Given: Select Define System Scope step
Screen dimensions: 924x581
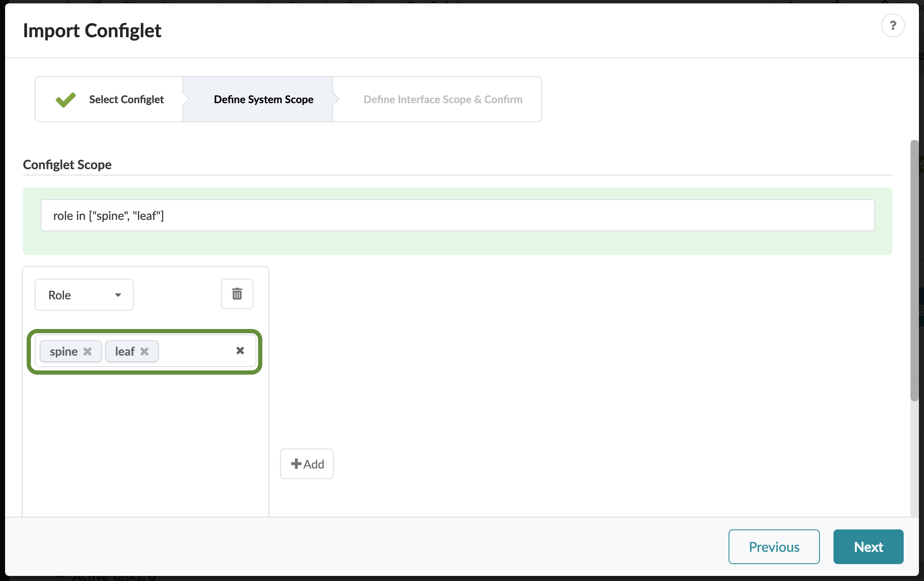Looking at the screenshot, I should 258,99.
